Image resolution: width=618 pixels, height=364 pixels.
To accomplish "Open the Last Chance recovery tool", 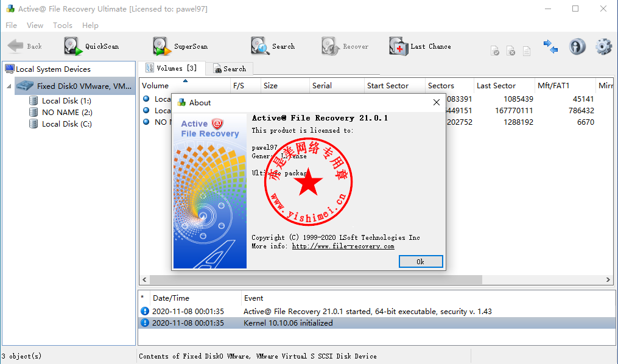I will (x=420, y=46).
